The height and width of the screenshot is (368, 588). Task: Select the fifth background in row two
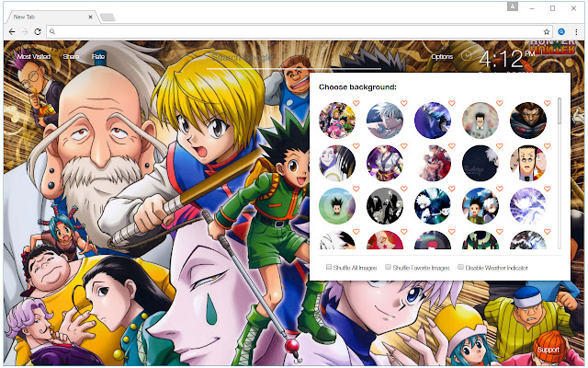528,164
